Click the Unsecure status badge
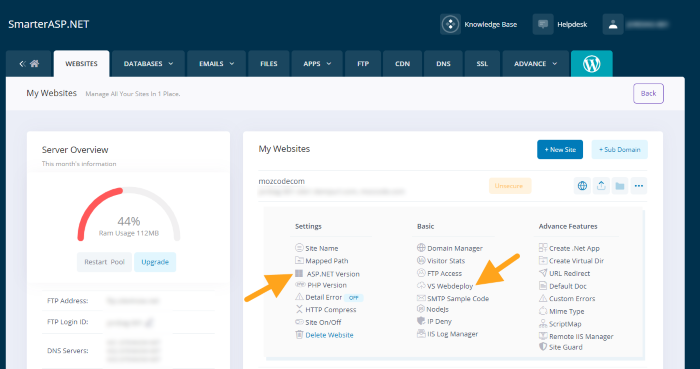The width and height of the screenshot is (700, 369). click(x=510, y=186)
